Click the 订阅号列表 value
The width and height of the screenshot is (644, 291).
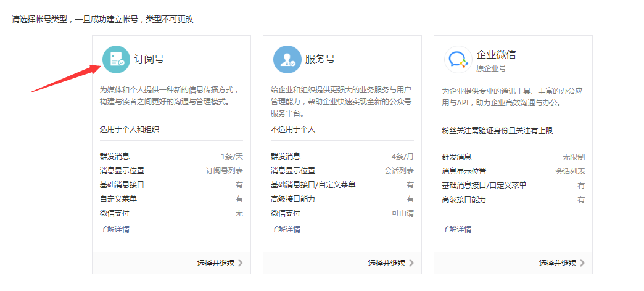tap(225, 171)
